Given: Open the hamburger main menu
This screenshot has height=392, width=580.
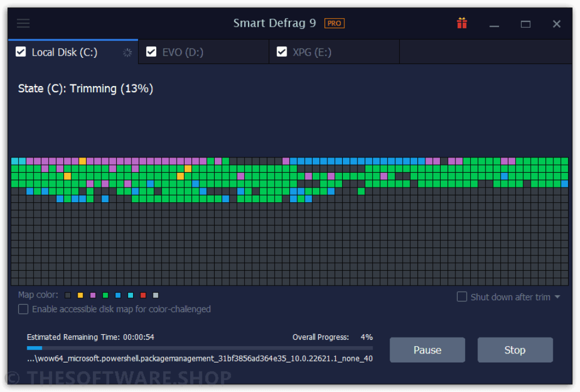Looking at the screenshot, I should pyautogui.click(x=23, y=24).
